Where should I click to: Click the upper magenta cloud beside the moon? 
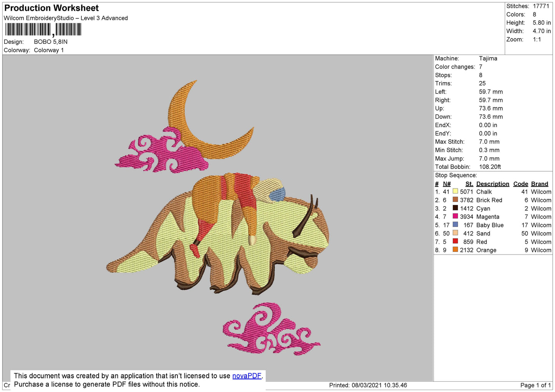tap(162, 150)
